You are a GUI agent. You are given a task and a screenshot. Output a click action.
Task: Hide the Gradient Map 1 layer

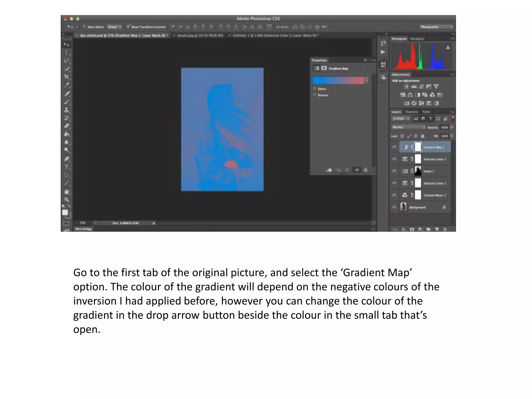point(394,147)
